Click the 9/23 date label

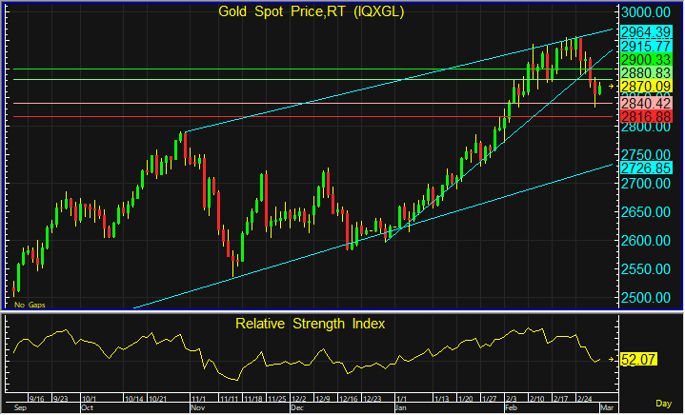point(60,399)
